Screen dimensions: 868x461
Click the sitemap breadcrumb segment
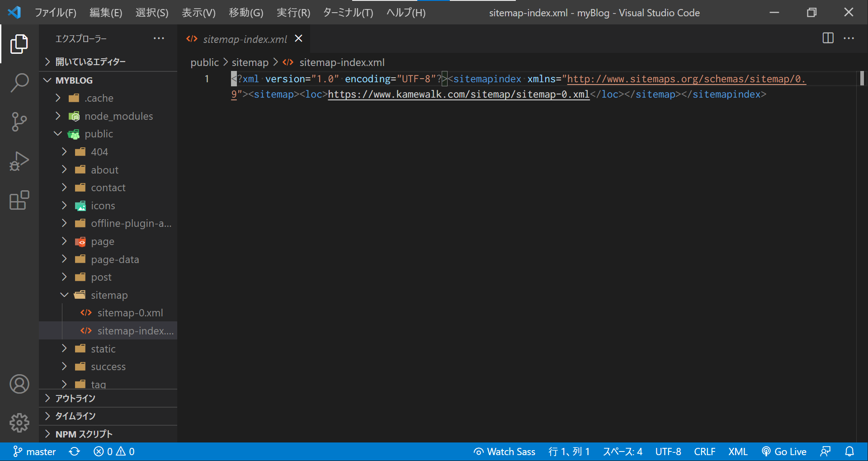[x=250, y=62]
